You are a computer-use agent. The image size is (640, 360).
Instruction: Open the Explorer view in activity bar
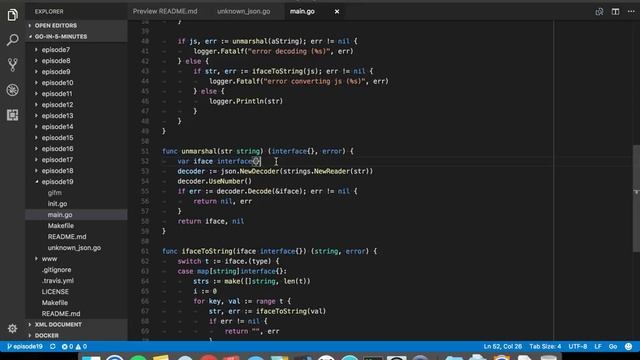tap(12, 15)
